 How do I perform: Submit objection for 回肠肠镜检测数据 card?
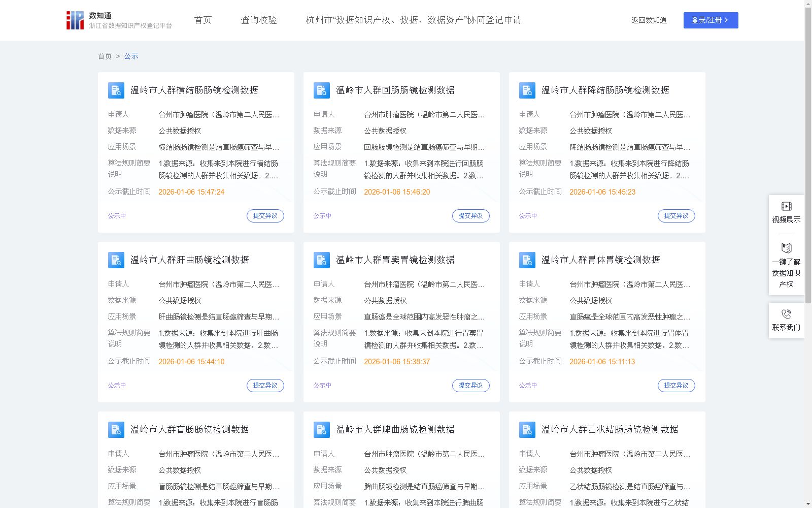[471, 216]
